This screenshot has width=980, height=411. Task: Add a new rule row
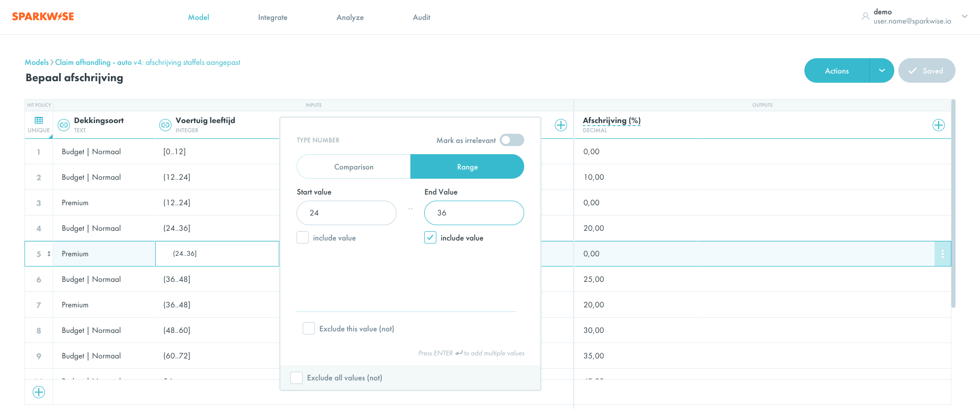tap(39, 392)
